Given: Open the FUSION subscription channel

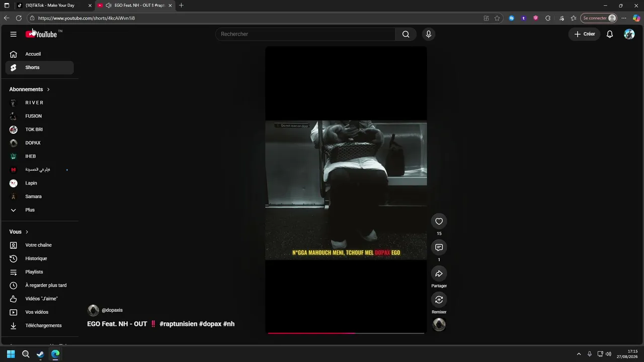Looking at the screenshot, I should (x=39, y=116).
